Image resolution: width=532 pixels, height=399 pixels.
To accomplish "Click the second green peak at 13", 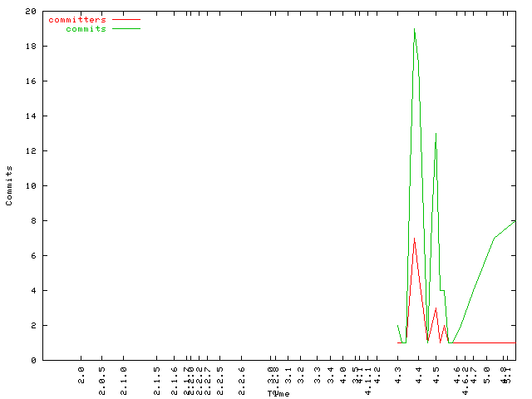I will click(x=436, y=134).
